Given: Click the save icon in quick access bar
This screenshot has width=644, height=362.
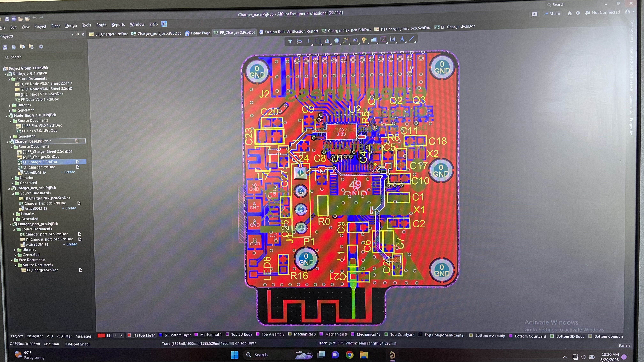Looking at the screenshot, I should pos(7,19).
